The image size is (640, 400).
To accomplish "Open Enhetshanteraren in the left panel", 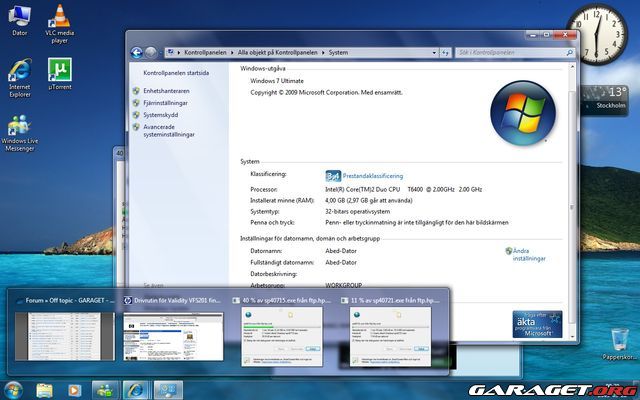I will coord(166,91).
